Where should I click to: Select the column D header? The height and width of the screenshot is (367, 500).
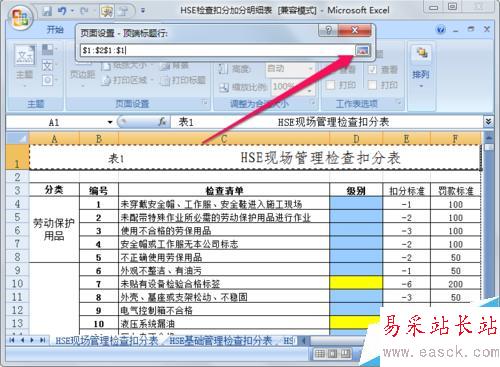coord(356,138)
